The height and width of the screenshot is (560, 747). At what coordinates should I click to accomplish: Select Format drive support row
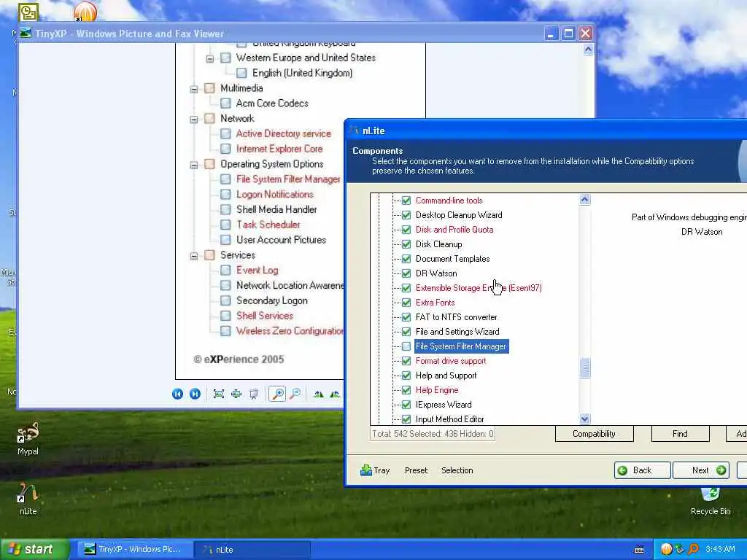pos(451,361)
